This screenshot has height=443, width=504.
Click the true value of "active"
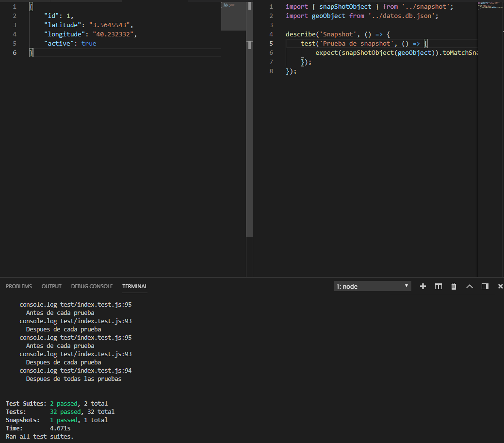pyautogui.click(x=89, y=43)
